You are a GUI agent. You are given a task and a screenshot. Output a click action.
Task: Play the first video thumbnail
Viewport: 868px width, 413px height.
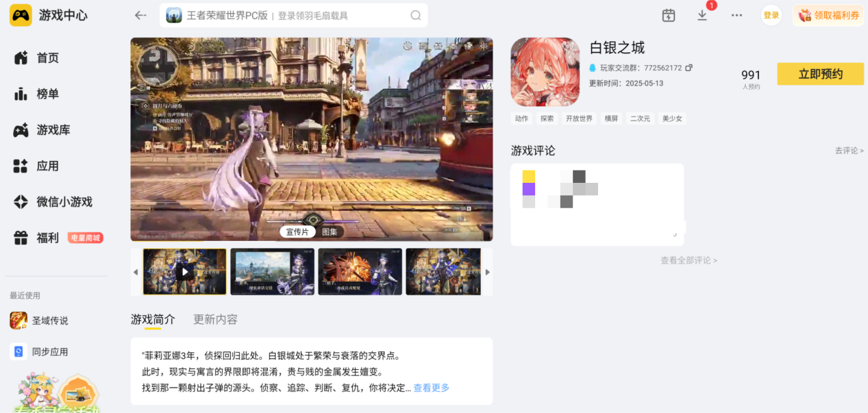tap(184, 272)
